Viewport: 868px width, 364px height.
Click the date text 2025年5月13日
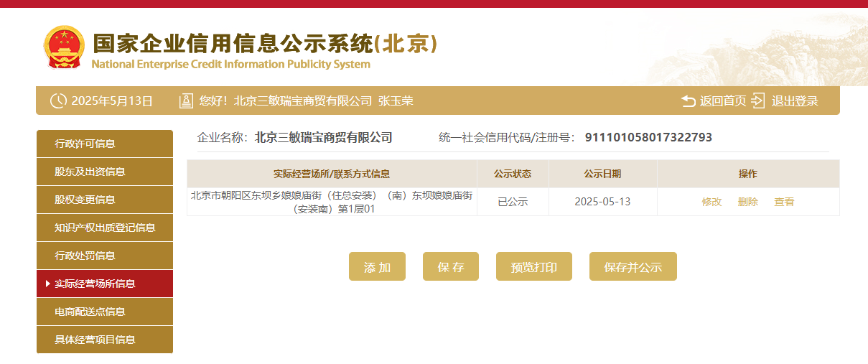point(112,101)
